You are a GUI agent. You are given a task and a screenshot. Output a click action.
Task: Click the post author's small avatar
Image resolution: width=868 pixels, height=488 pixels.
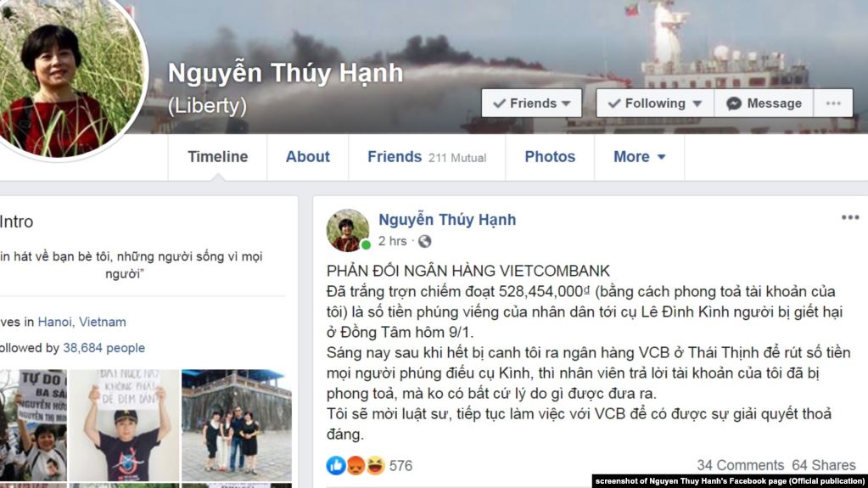click(348, 231)
